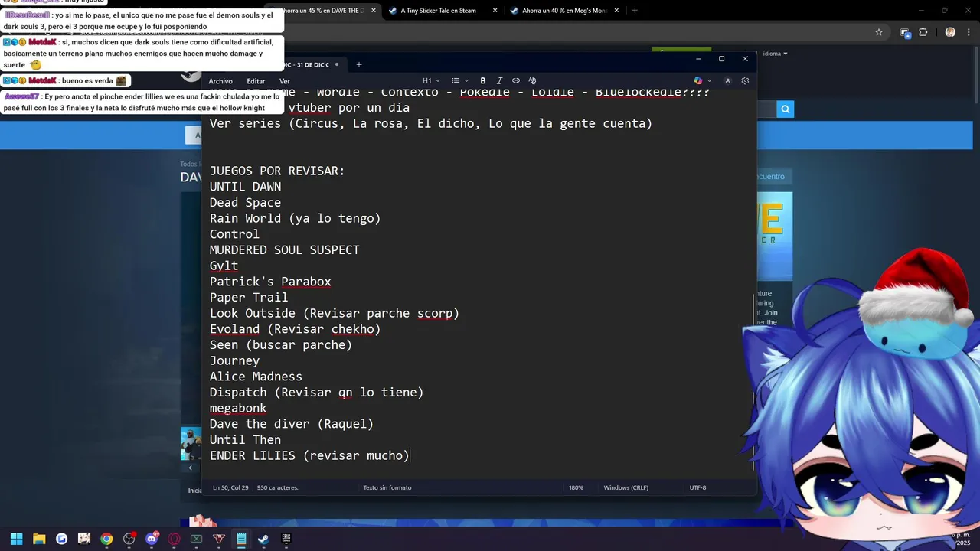Click the line 'Dispatch (Revisar qn lo tiene)'
The width and height of the screenshot is (980, 551).
coord(316,393)
